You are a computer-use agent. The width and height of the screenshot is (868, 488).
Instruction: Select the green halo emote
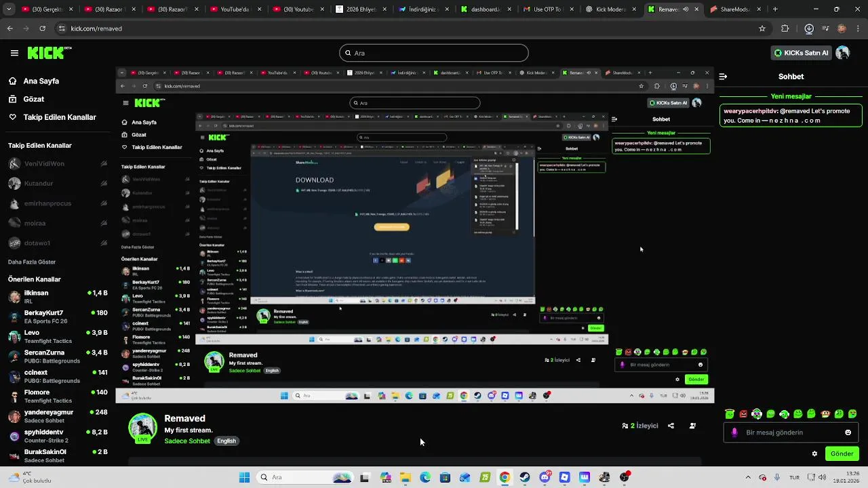[730, 413]
